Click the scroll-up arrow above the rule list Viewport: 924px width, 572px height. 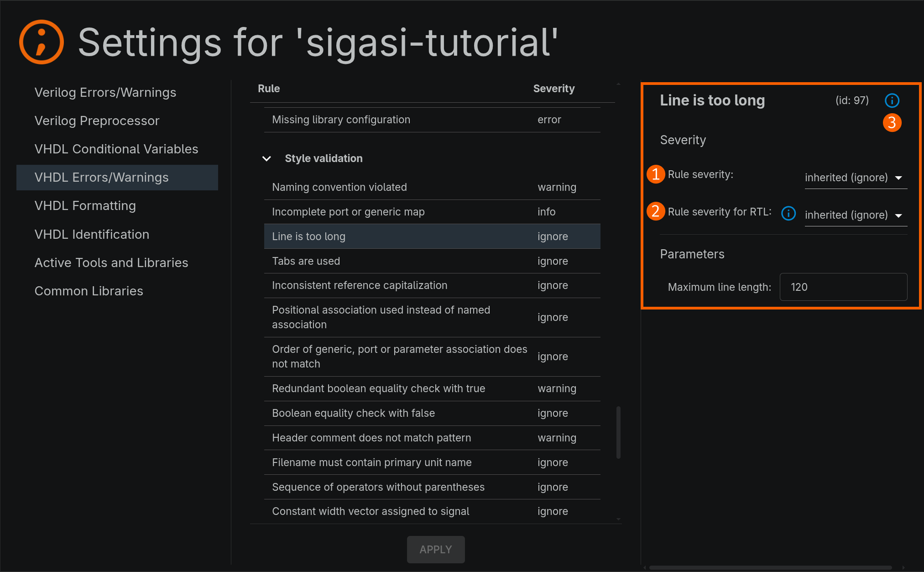618,84
